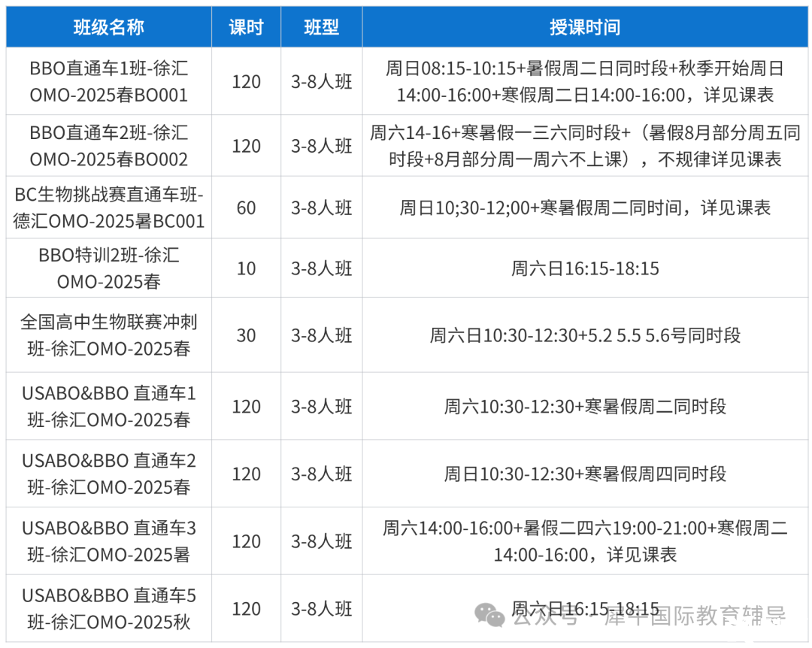Click the WeChat logo in the watermark
The image size is (812, 648).
[x=493, y=617]
